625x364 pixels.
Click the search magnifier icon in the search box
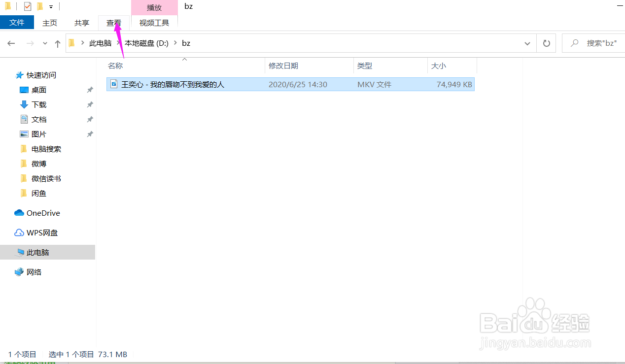574,43
